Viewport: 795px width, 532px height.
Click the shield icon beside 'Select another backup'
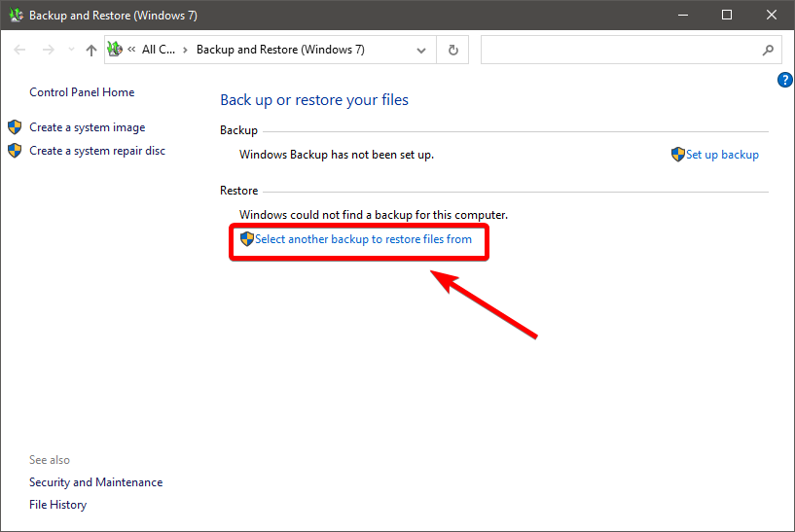click(x=247, y=239)
